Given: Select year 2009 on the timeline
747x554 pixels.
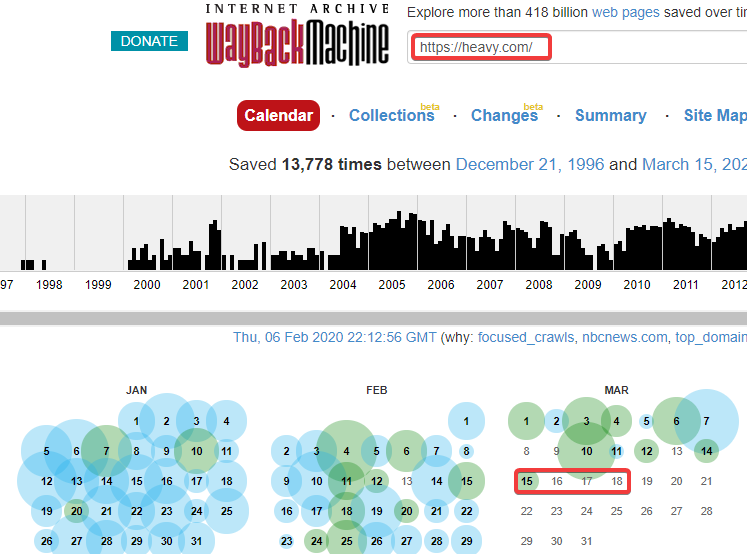Looking at the screenshot, I should coord(588,285).
